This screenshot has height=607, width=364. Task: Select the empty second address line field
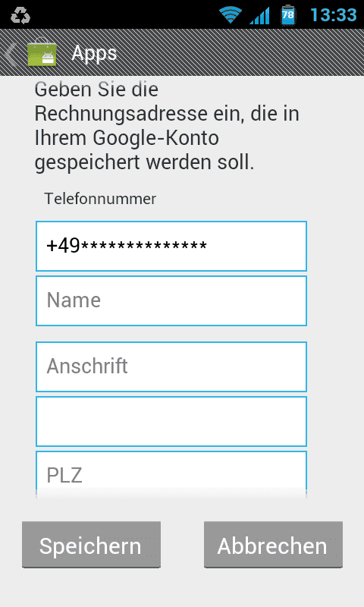click(171, 421)
